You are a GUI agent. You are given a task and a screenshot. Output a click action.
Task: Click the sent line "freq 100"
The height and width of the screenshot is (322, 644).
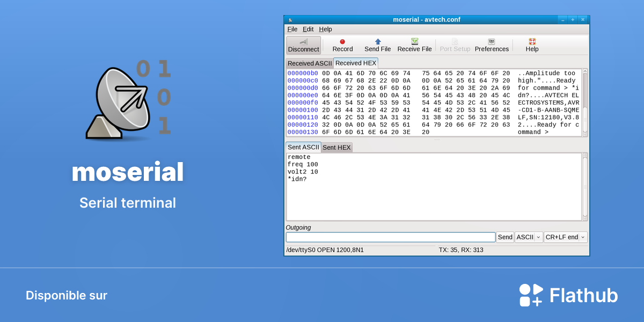point(303,164)
